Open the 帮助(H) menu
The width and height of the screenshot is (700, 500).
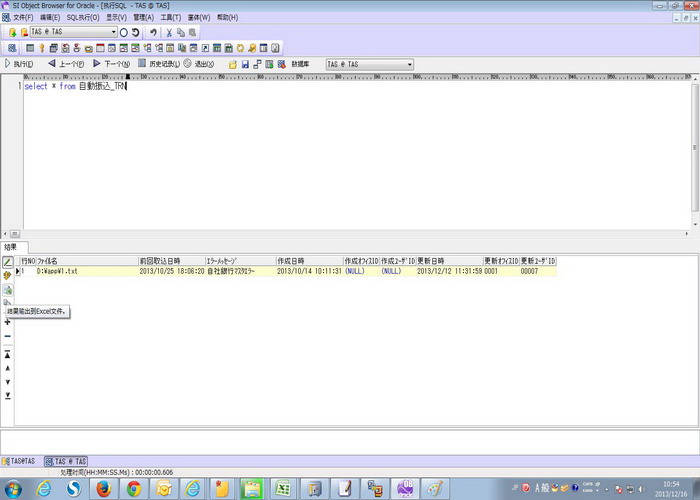228,17
